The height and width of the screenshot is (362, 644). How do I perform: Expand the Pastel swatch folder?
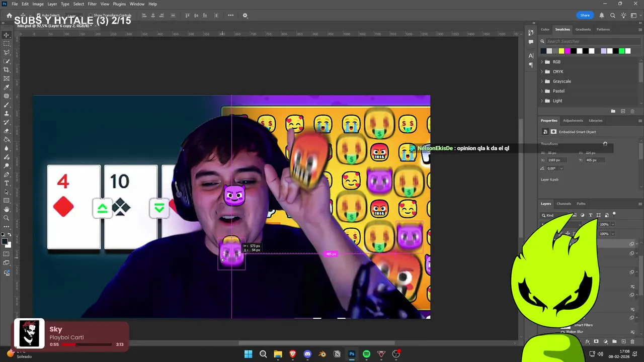tap(542, 91)
